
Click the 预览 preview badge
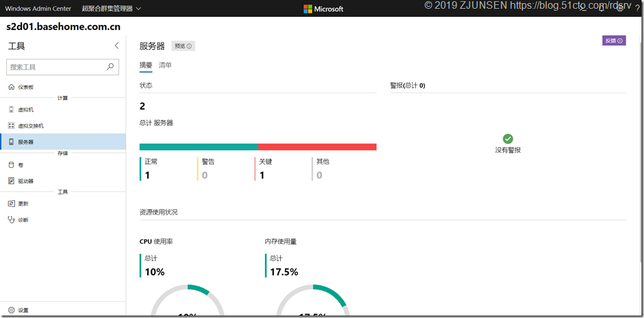pyautogui.click(x=183, y=46)
